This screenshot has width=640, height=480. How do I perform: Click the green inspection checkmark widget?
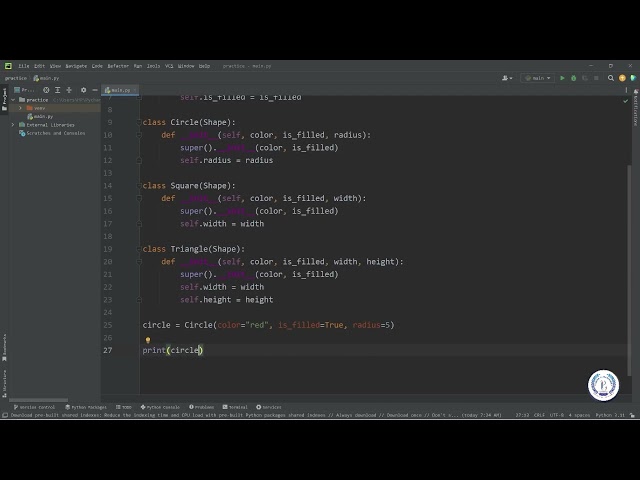tap(625, 100)
